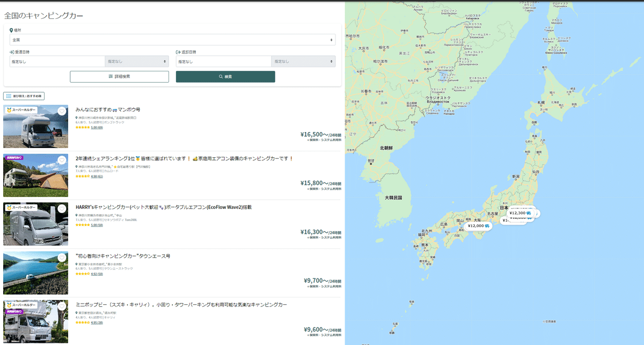The width and height of the screenshot is (644, 345).
Task: Click the location pin icon beside 場所 label
Action: [12, 30]
